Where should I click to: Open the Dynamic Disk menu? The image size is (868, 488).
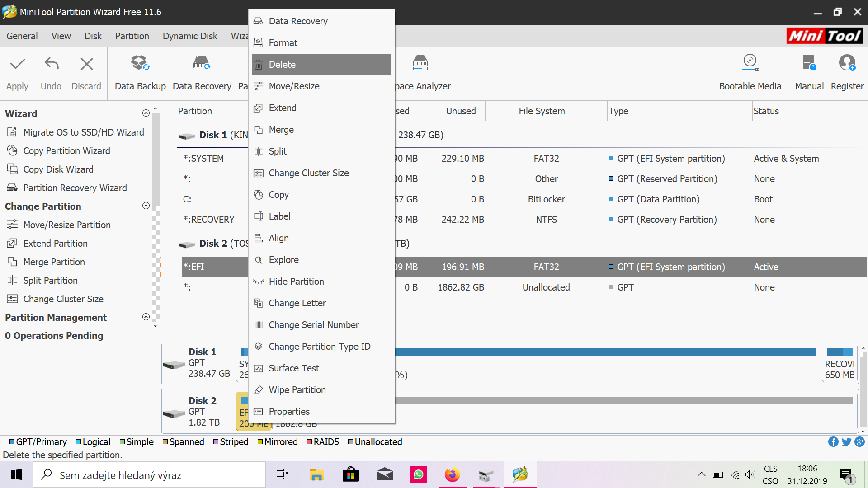(190, 36)
